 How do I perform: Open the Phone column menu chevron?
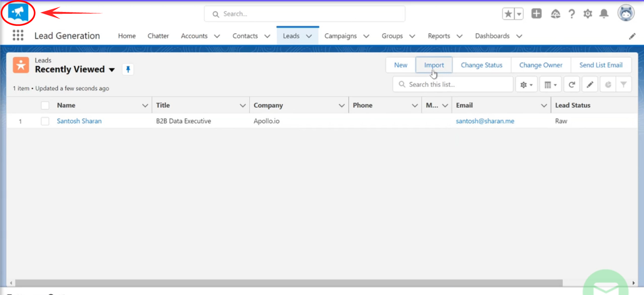[x=415, y=105]
